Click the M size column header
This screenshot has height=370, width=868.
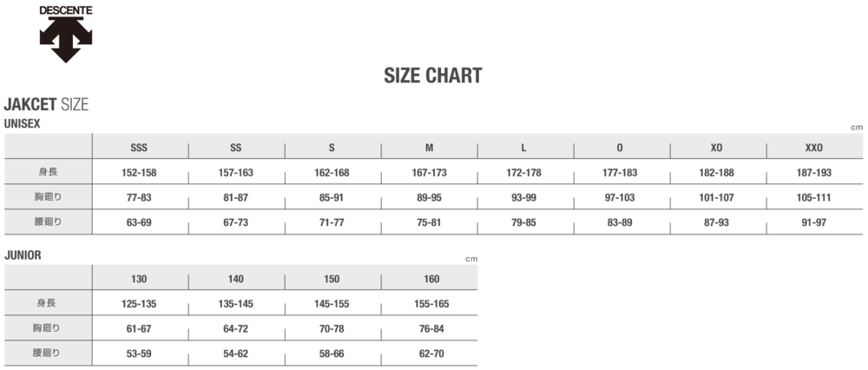429,148
